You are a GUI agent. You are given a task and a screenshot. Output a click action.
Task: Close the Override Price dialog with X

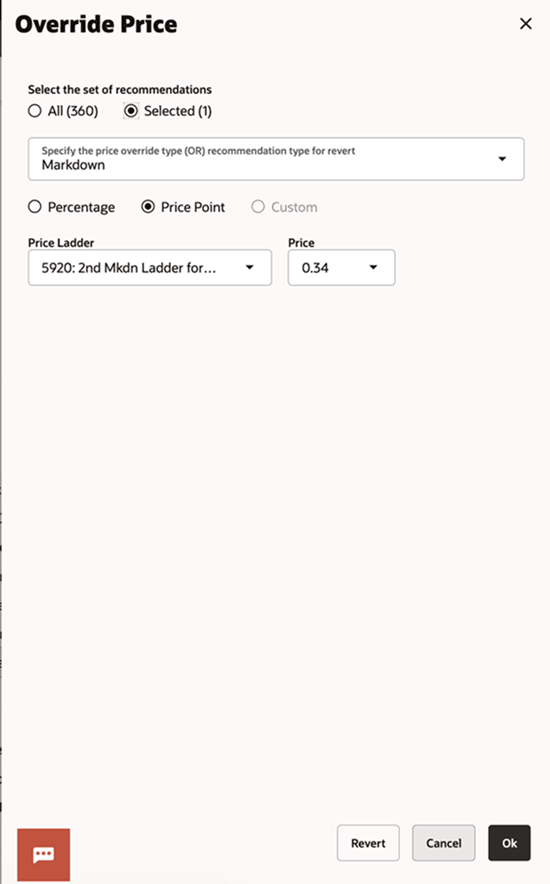point(525,24)
